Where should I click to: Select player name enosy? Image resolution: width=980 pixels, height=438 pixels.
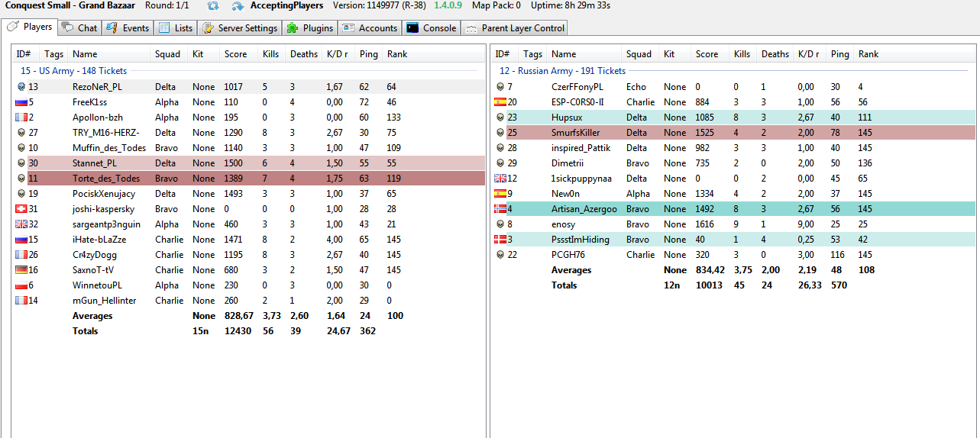click(564, 224)
